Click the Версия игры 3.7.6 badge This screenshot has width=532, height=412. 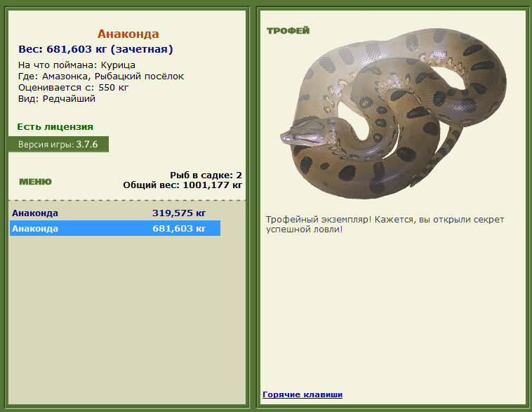tap(58, 145)
